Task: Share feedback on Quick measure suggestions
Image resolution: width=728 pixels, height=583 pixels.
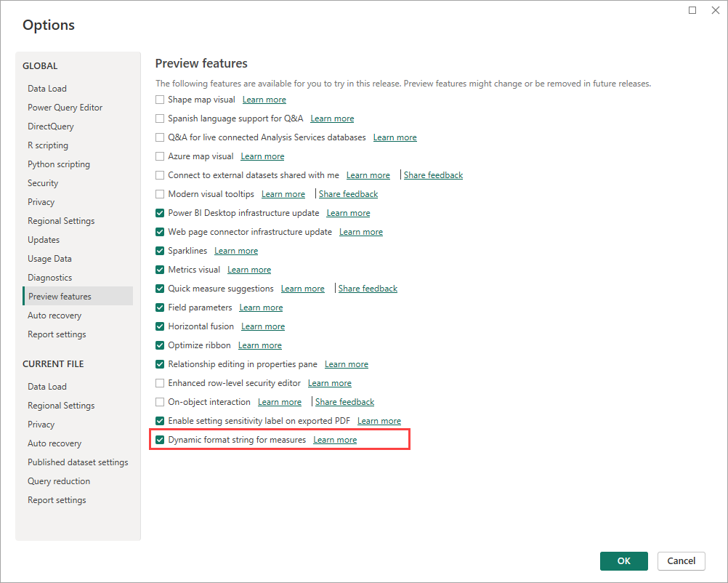Action: point(368,289)
